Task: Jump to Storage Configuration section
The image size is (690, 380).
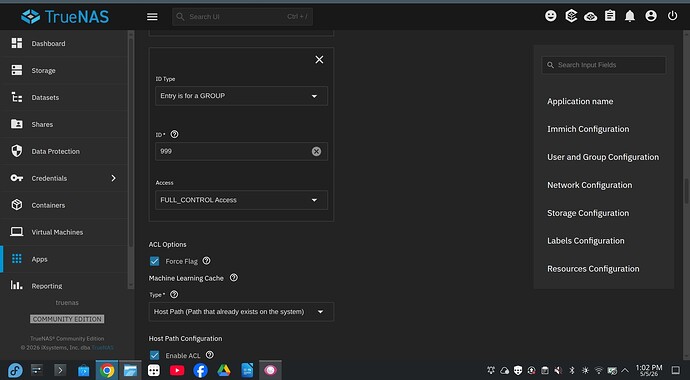Action: pyautogui.click(x=588, y=213)
